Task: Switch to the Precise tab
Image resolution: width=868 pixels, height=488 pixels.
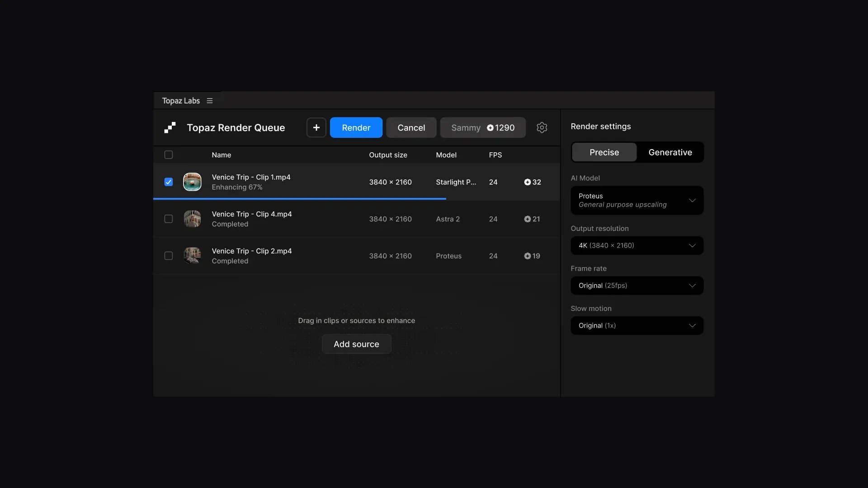Action: point(604,152)
